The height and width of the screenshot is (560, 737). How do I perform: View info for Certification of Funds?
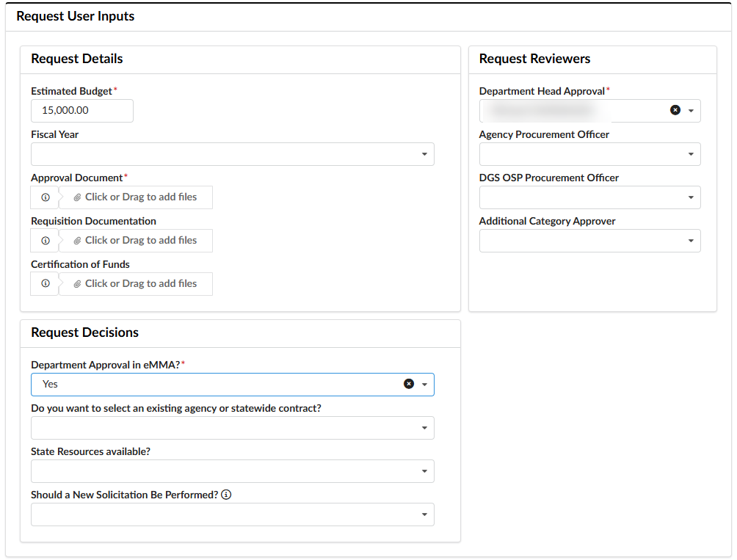[45, 283]
